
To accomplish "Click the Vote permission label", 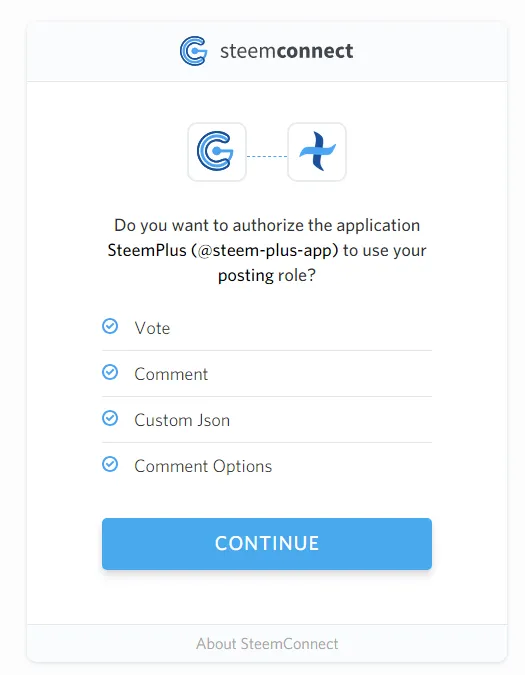I will click(x=152, y=328).
